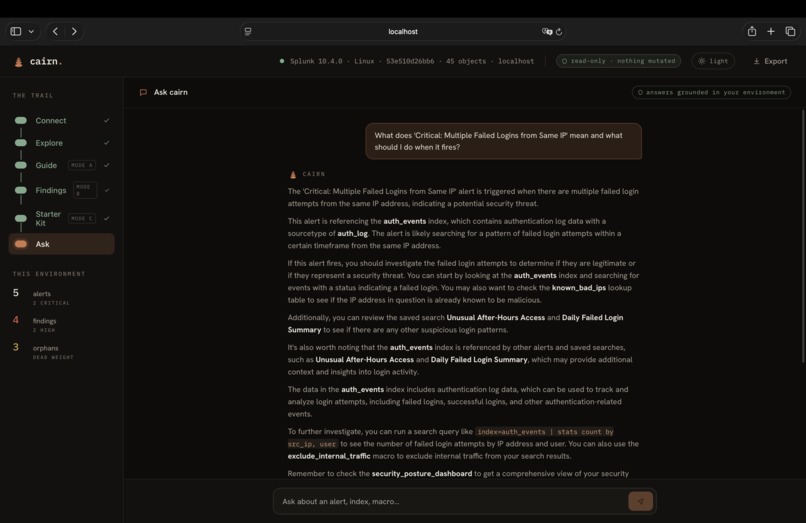This screenshot has width=806, height=523.
Task: Click the green connection status dot
Action: coord(282,61)
